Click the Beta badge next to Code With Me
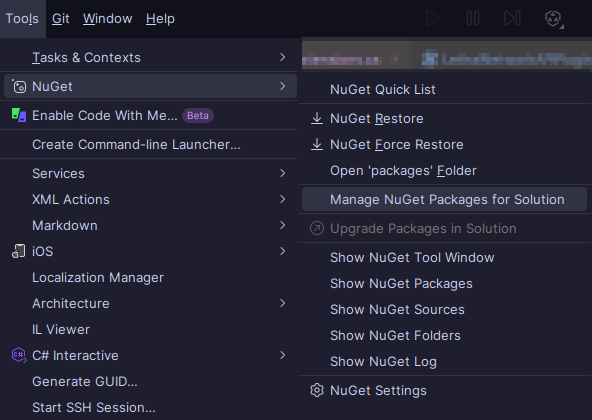Screen dimensions: 592x420 198,116
